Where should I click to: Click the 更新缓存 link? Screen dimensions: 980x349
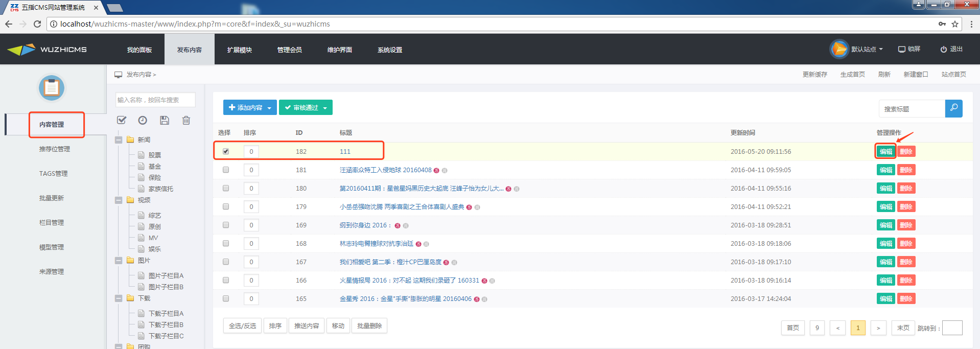814,75
